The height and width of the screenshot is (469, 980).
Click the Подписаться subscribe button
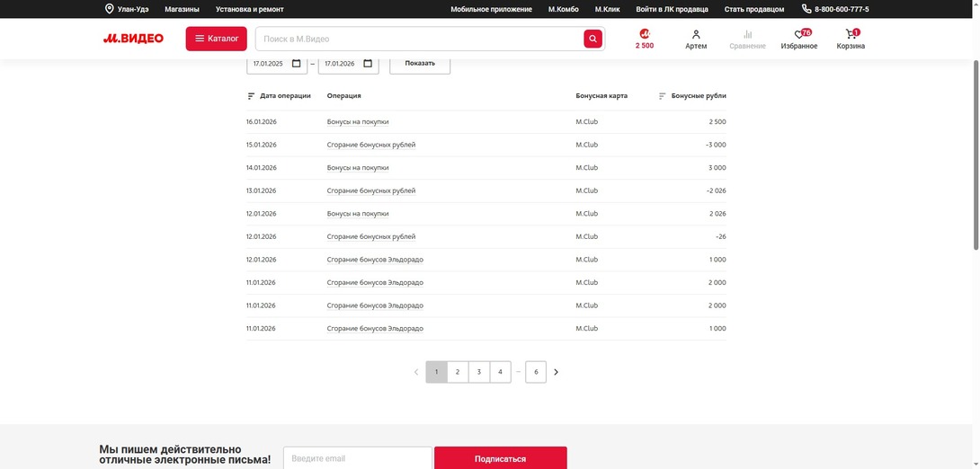pyautogui.click(x=500, y=458)
